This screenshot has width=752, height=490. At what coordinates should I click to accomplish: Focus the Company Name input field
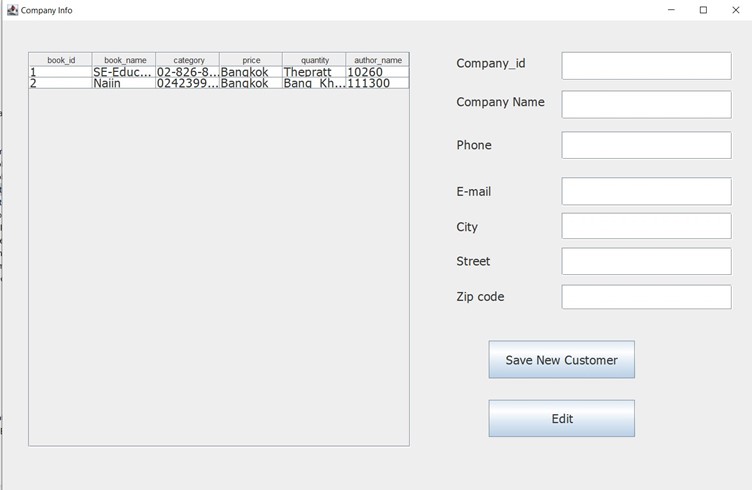(x=646, y=105)
